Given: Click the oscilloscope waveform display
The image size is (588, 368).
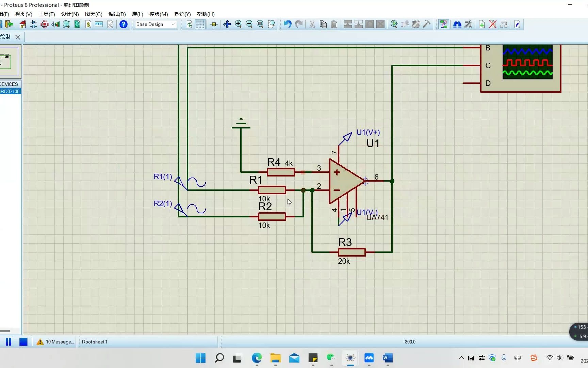Looking at the screenshot, I should tap(527, 62).
